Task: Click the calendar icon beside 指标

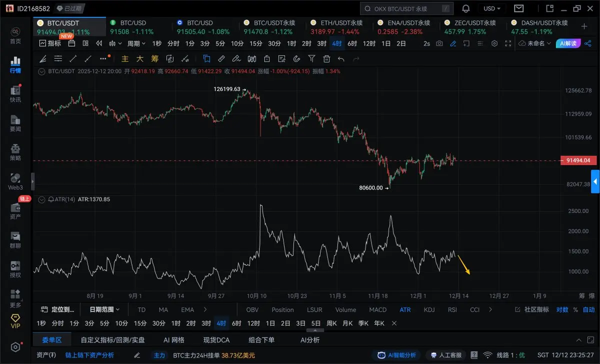Action: [x=71, y=43]
